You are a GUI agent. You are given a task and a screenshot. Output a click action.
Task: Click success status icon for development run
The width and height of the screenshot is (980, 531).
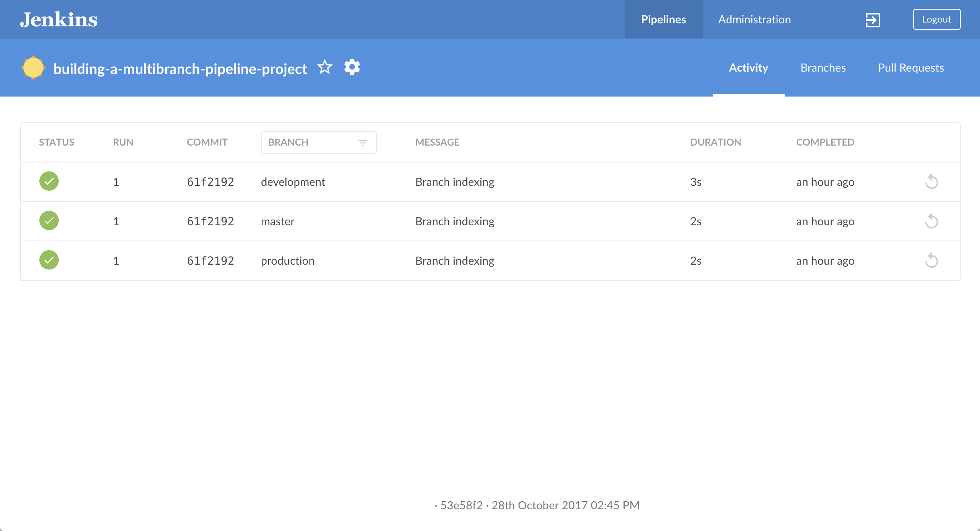pos(49,181)
